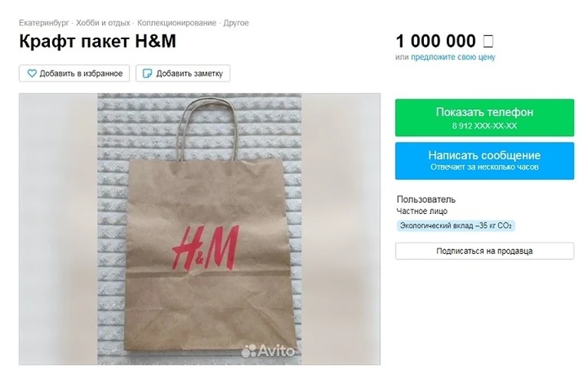Click the Крафт пакет H&M listing title
The image size is (588, 392).
(97, 41)
